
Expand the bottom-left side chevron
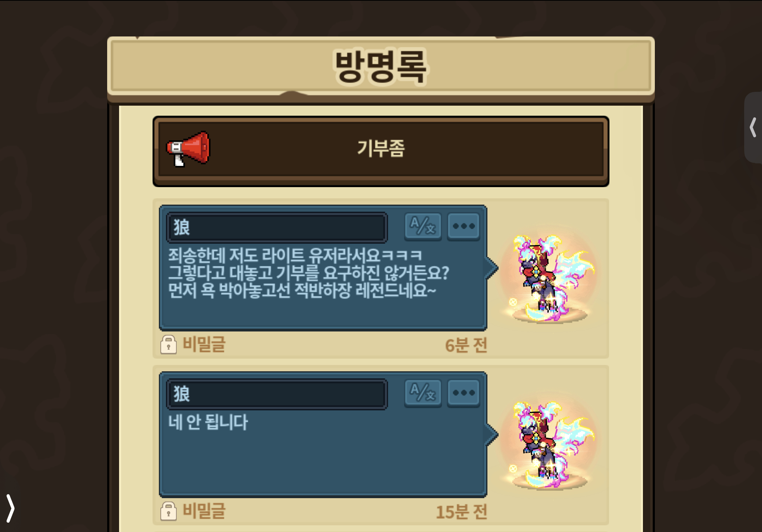[10, 508]
